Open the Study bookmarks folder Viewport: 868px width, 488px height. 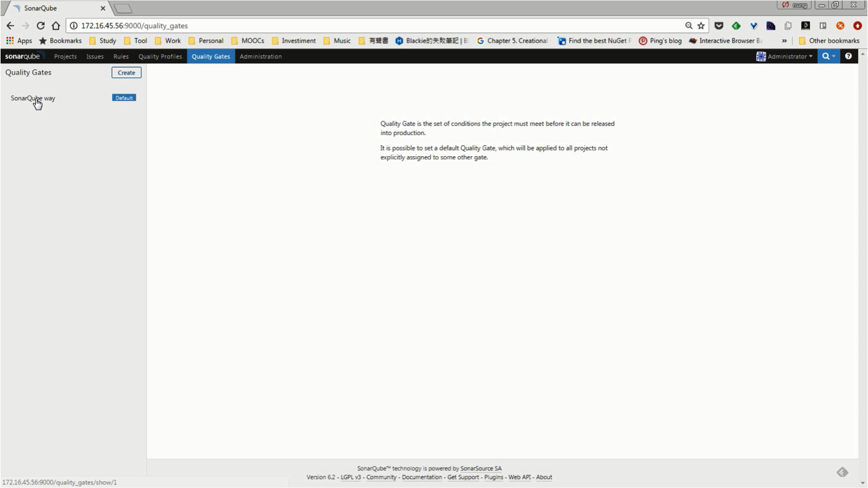pos(103,41)
